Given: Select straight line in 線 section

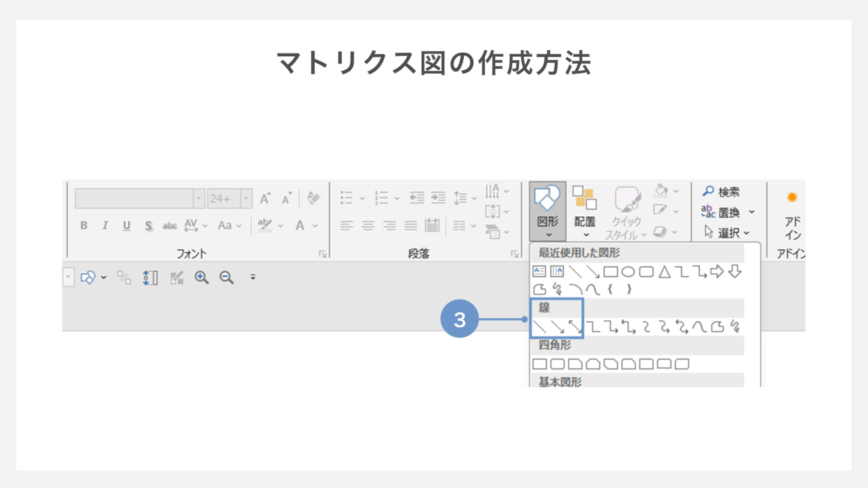Looking at the screenshot, I should pyautogui.click(x=539, y=327).
